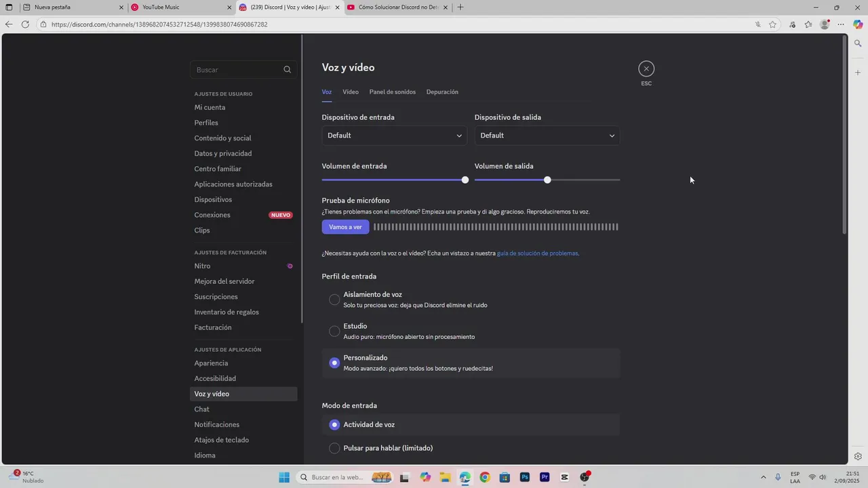Switch to YouTube Music browser tab
Screen dimensions: 868x488
pyautogui.click(x=181, y=7)
